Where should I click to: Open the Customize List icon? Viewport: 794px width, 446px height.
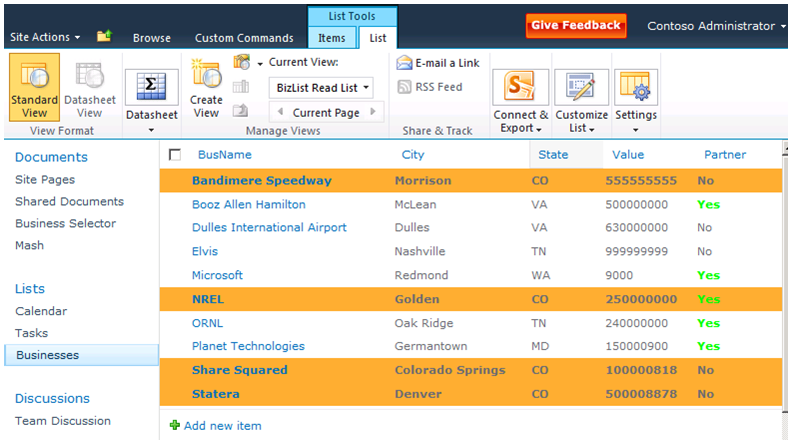580,90
